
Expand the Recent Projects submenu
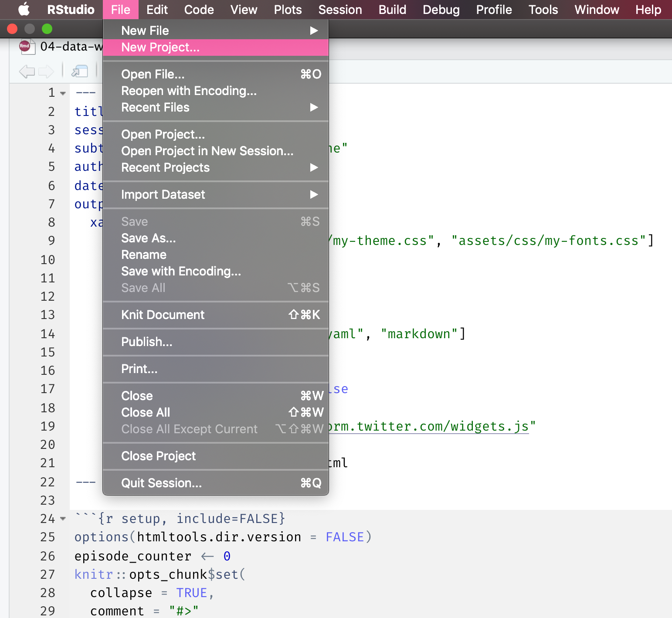pyautogui.click(x=216, y=167)
